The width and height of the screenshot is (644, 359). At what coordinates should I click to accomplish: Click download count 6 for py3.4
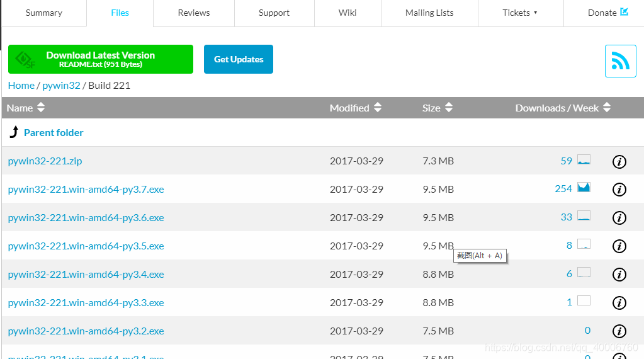tap(569, 273)
